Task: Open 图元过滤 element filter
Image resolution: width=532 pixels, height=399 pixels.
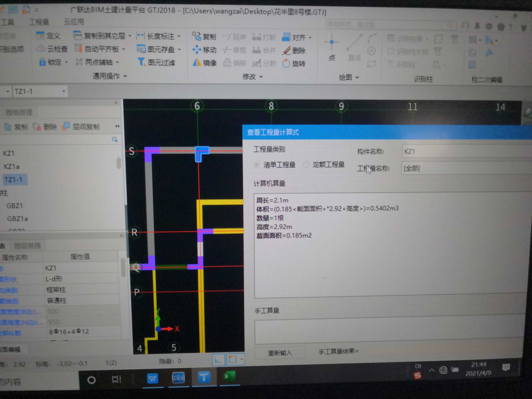Action: pyautogui.click(x=156, y=63)
